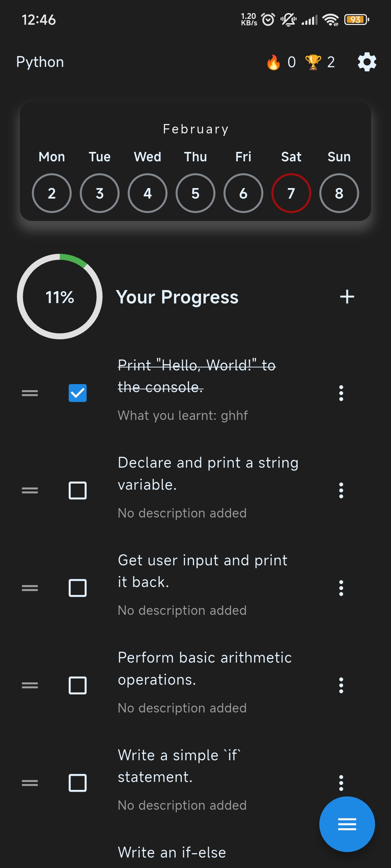Open the settings gear icon
391x868 pixels.
pyautogui.click(x=366, y=61)
